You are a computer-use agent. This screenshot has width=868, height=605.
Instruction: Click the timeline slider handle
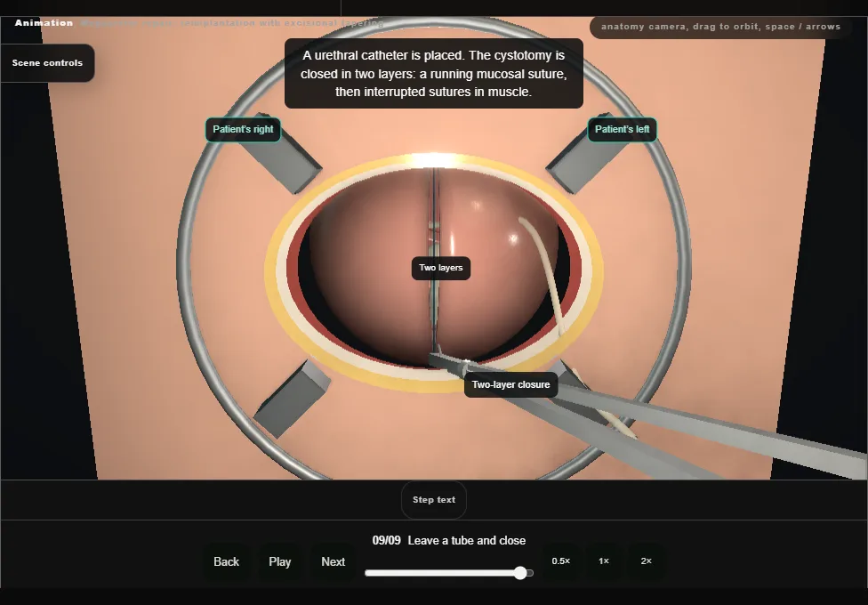519,573
